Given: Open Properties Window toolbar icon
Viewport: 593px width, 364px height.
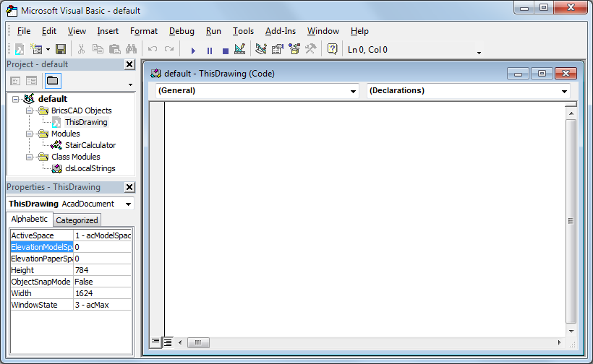Looking at the screenshot, I should (x=278, y=49).
